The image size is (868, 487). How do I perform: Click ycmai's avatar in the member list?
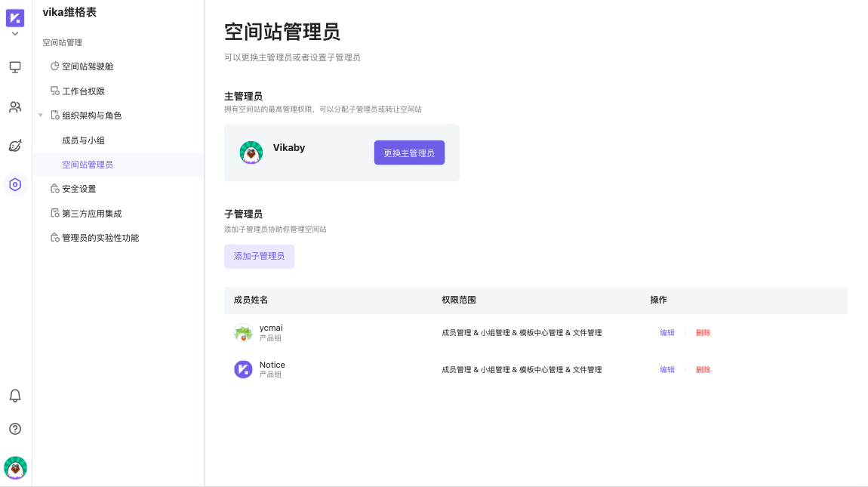pos(243,332)
